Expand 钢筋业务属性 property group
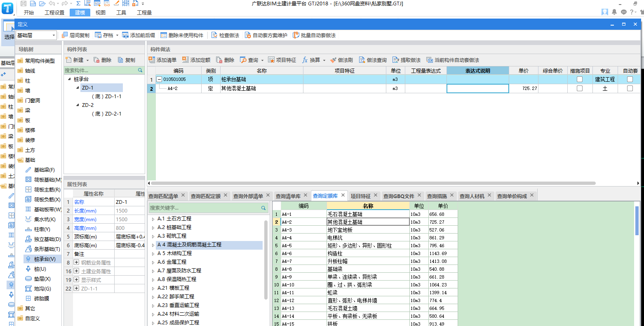 click(76, 262)
